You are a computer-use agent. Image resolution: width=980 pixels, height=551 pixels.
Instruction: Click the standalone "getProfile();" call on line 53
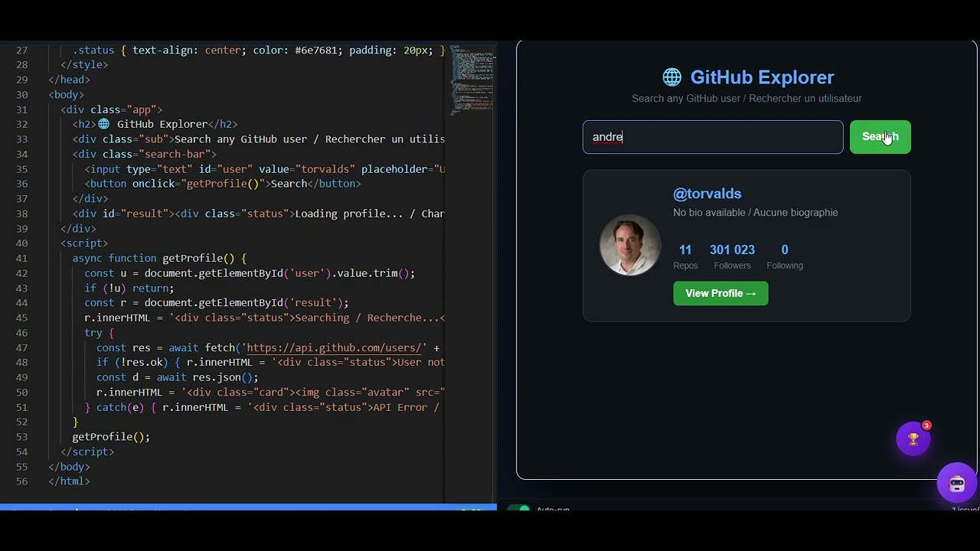111,437
